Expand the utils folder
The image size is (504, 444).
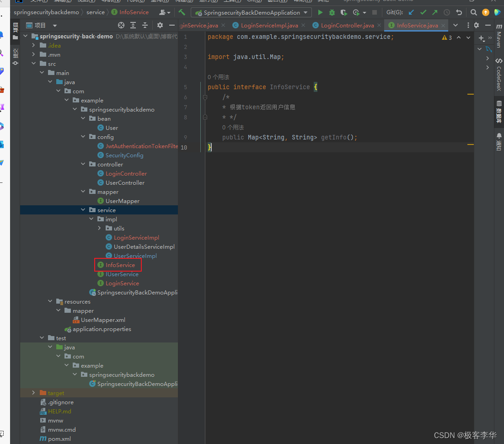click(x=100, y=228)
